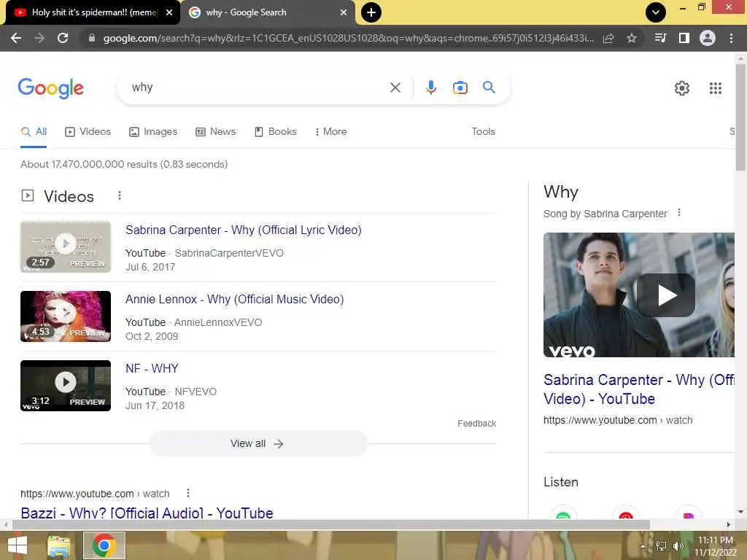Close the Holy shit it's spiderman tab
747x560 pixels.
[169, 12]
